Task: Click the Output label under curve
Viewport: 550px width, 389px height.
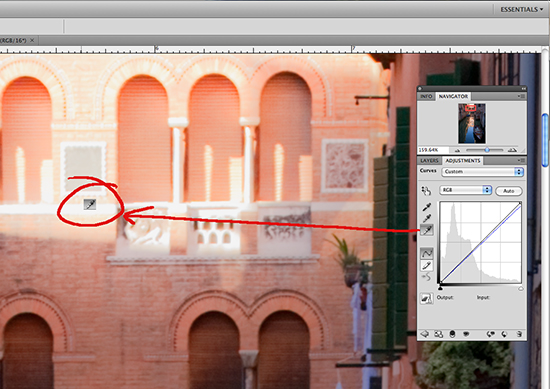Action: pyautogui.click(x=445, y=297)
